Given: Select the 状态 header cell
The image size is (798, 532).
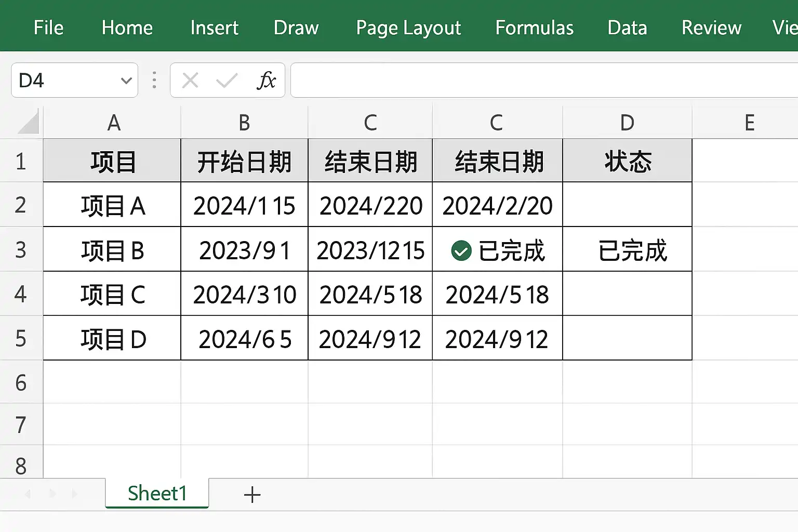Looking at the screenshot, I should (x=627, y=161).
